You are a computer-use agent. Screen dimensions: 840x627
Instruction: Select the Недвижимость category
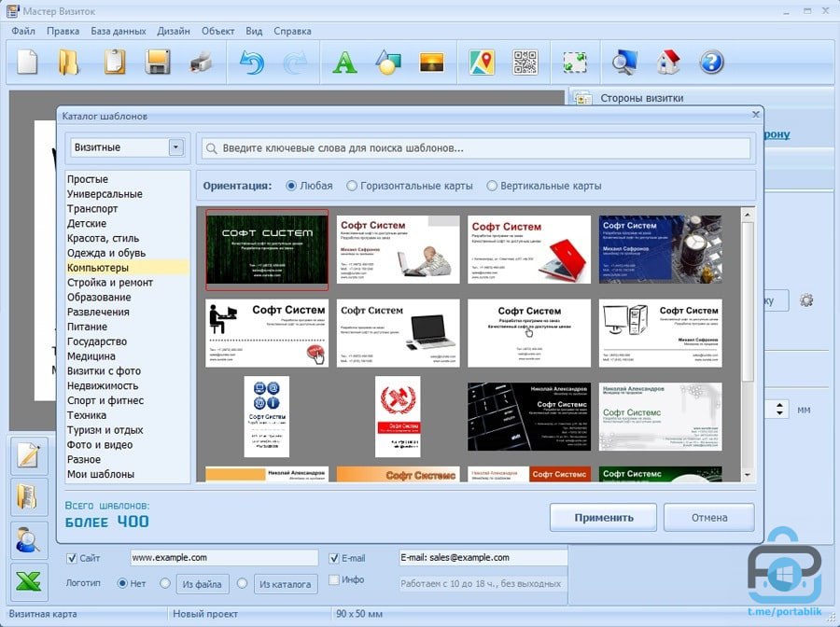point(103,385)
